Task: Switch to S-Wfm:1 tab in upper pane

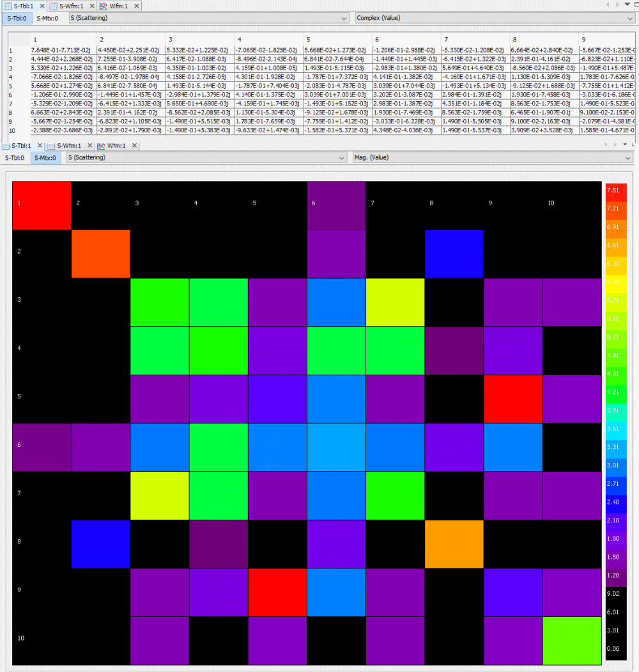Action: [x=71, y=6]
